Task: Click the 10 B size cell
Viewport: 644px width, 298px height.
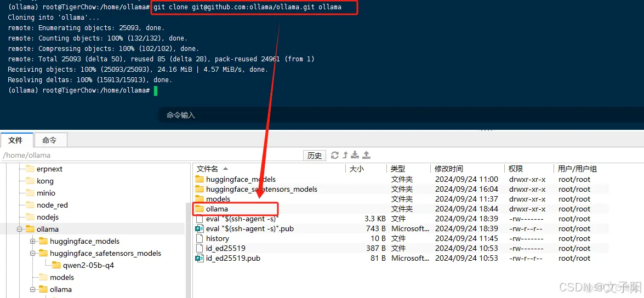Action: point(378,238)
